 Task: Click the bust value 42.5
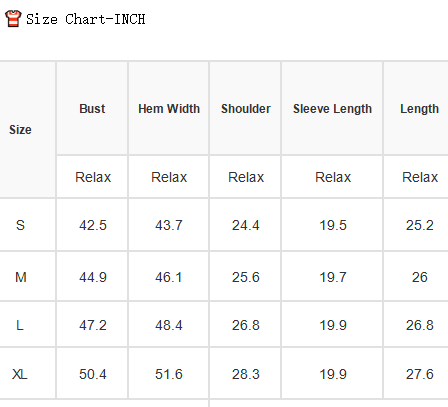tap(93, 225)
